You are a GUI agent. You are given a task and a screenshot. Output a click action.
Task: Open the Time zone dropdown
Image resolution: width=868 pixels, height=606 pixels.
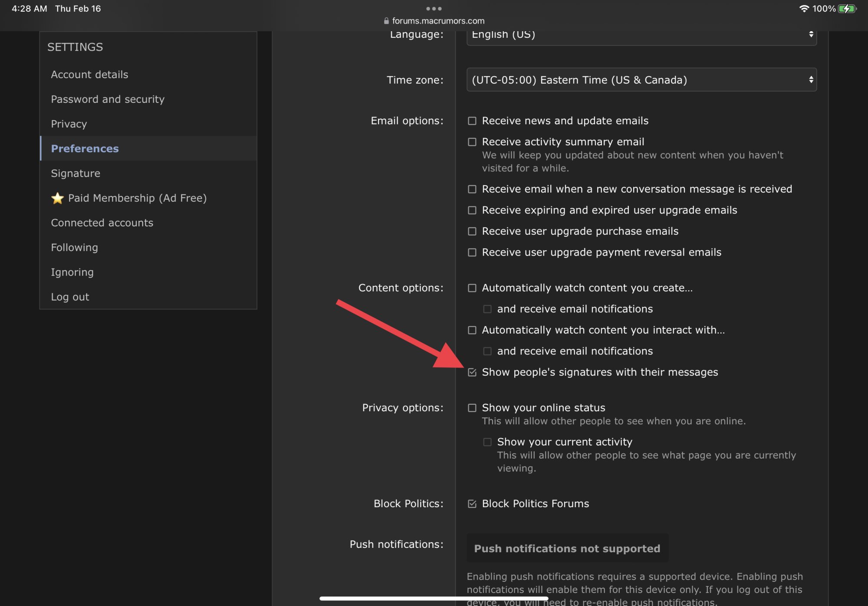[x=641, y=80]
